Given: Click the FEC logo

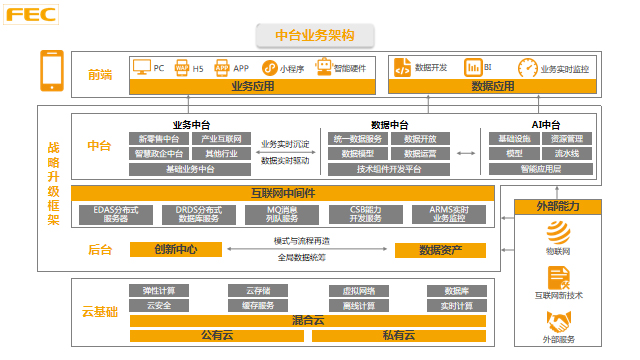Looking at the screenshot, I should point(31,14).
